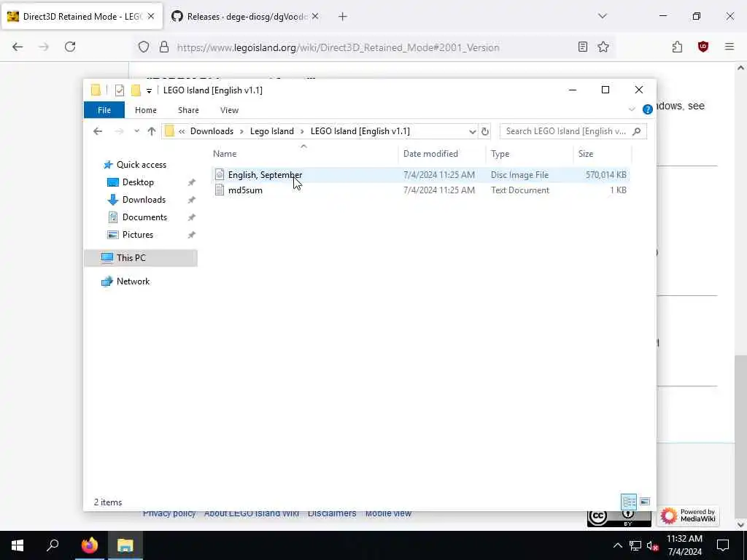Open the Home ribbon tab

(145, 110)
